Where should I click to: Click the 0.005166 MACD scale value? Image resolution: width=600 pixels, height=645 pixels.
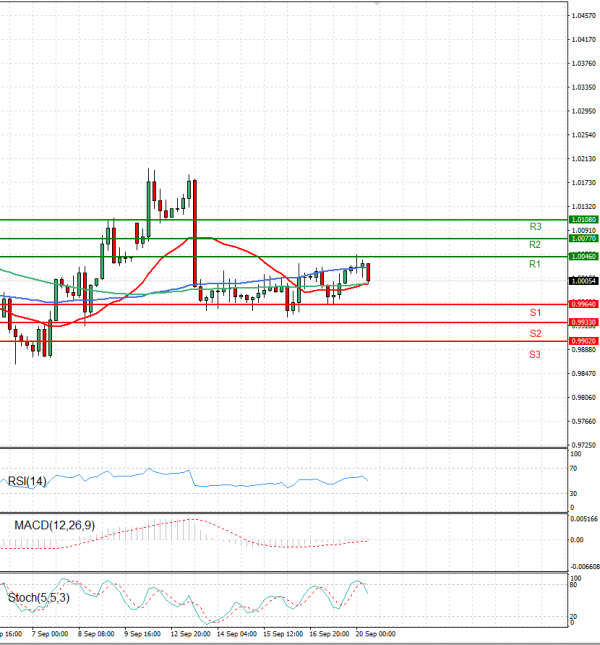coord(584,520)
